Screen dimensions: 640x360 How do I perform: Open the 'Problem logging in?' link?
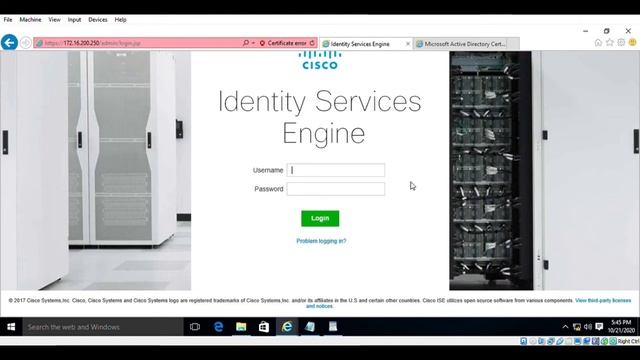click(321, 241)
